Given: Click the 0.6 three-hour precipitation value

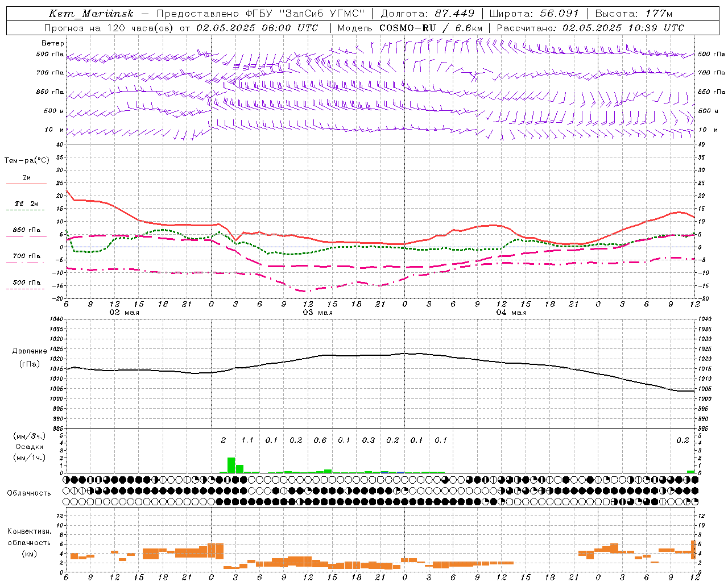Looking at the screenshot, I should point(320,440).
